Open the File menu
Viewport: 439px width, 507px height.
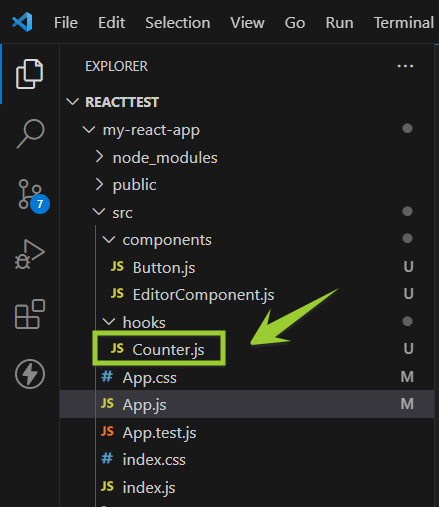(x=66, y=23)
